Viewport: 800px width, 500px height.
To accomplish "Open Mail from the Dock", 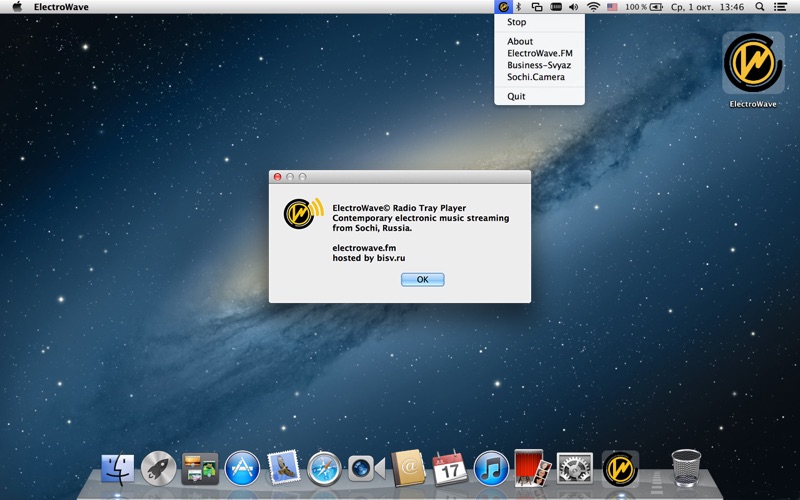I will (x=283, y=467).
